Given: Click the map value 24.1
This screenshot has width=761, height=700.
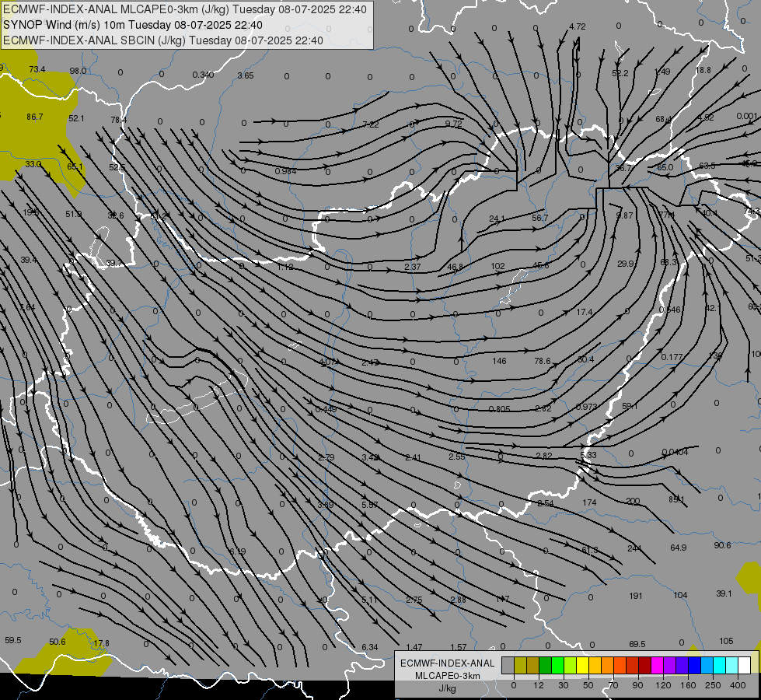Looking at the screenshot, I should [497, 219].
